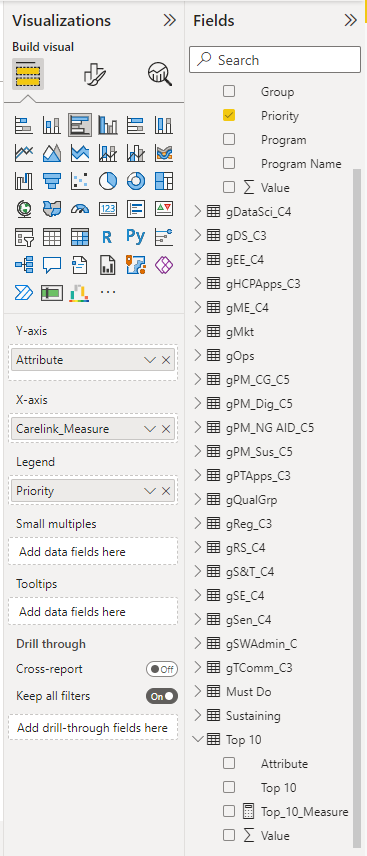Viewport: 367px width, 856px height.
Task: Add a Q&A speech bubble visual
Action: coord(52,265)
